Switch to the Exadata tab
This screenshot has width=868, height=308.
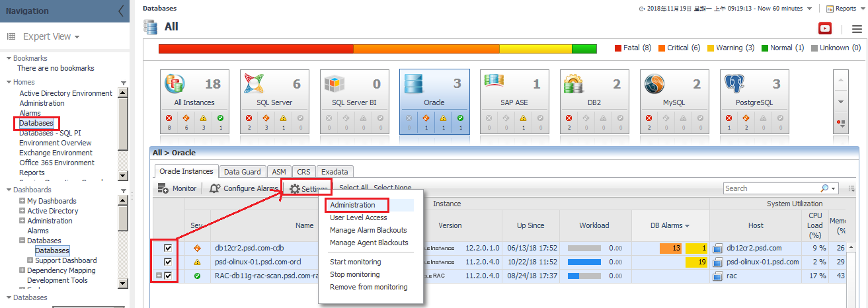tap(335, 171)
